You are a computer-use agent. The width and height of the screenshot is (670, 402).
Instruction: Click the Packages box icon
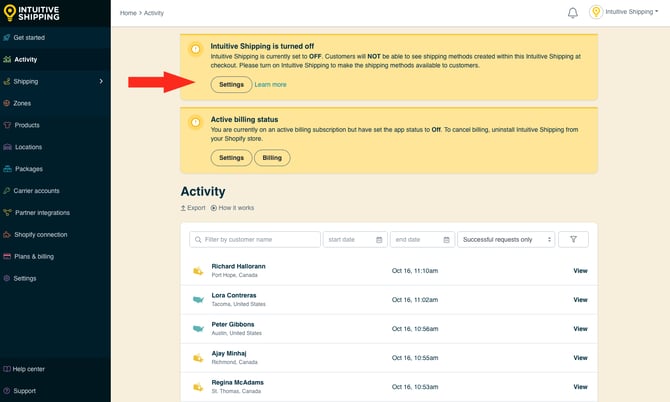pos(7,169)
